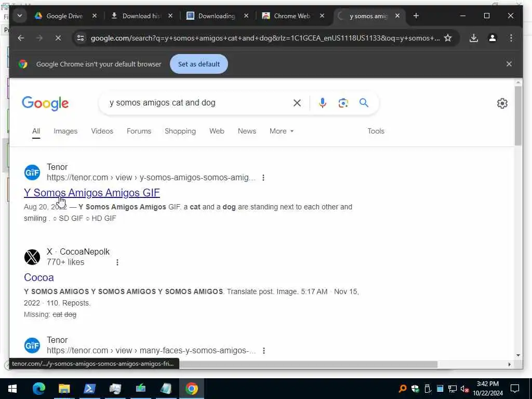Open Y Somos Amigos Amigos GIF link
Viewport: 532px width, 399px height.
pyautogui.click(x=92, y=193)
